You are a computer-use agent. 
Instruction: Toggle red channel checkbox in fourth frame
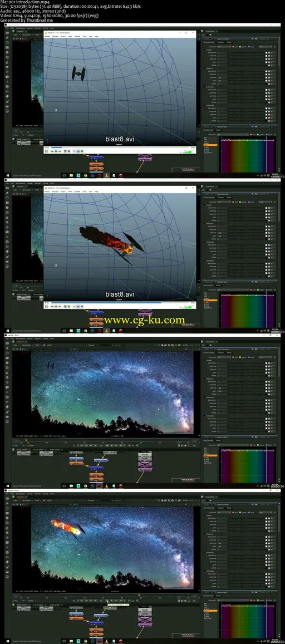(x=233, y=512)
